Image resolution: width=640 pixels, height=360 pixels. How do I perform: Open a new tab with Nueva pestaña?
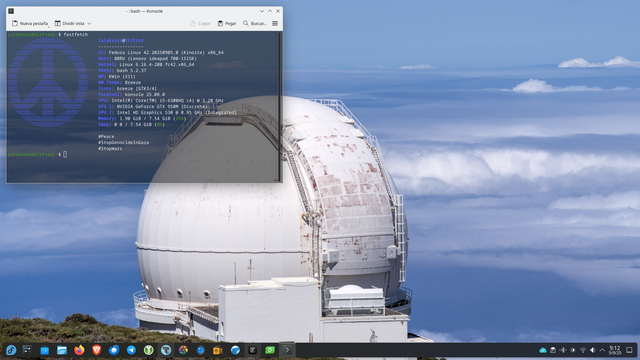tap(30, 24)
